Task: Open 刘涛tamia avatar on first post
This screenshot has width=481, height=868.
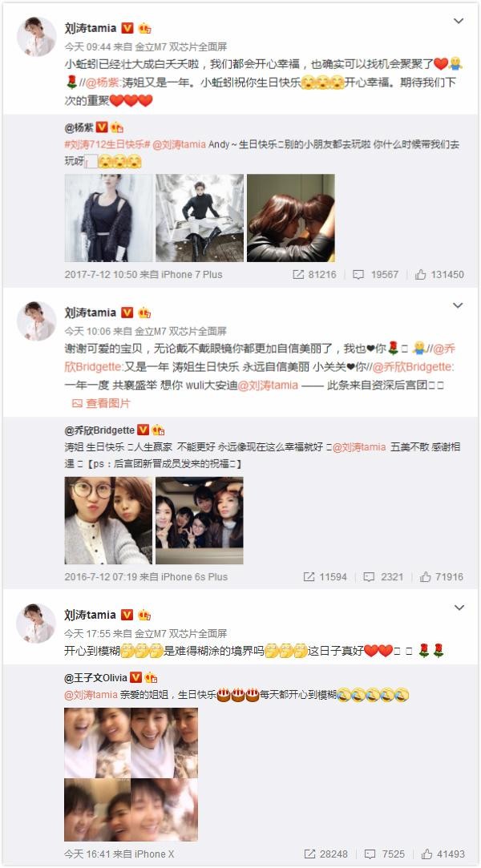Action: tap(37, 37)
